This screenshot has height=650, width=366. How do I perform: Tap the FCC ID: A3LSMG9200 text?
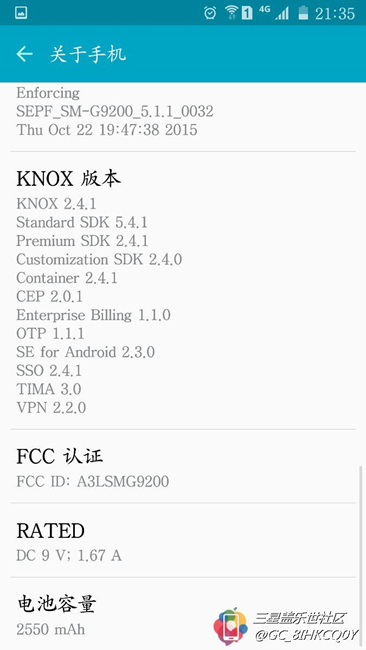point(93,481)
